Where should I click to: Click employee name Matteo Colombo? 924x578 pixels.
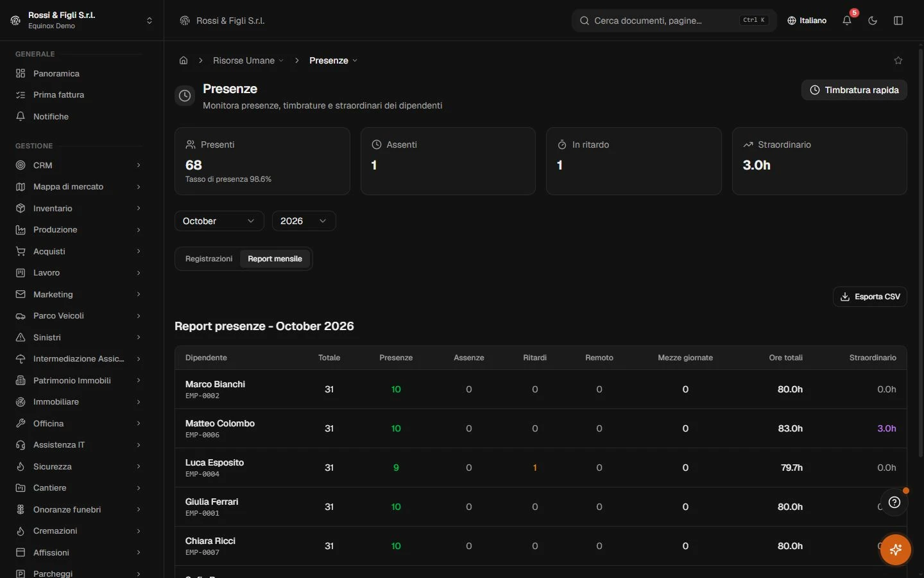click(x=220, y=423)
